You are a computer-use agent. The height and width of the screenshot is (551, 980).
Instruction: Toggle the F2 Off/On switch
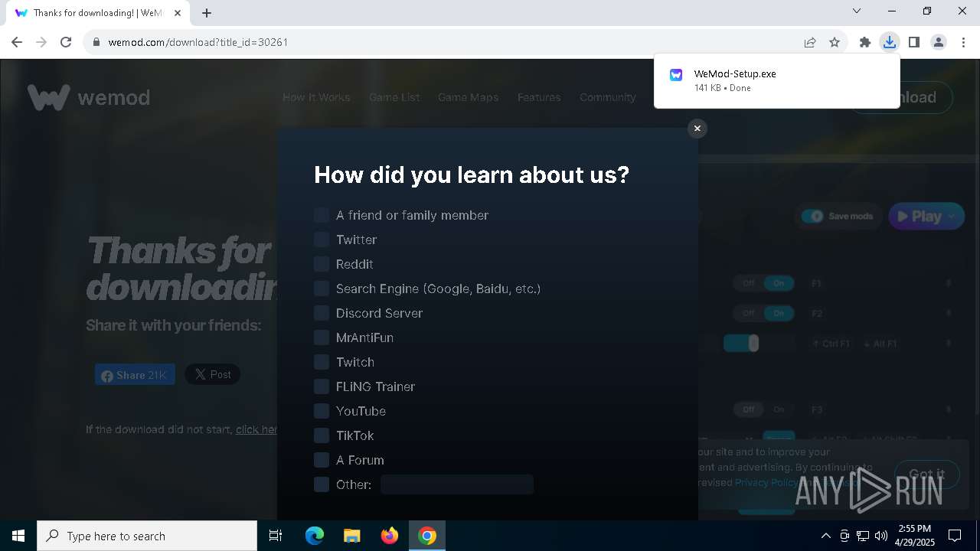(763, 313)
